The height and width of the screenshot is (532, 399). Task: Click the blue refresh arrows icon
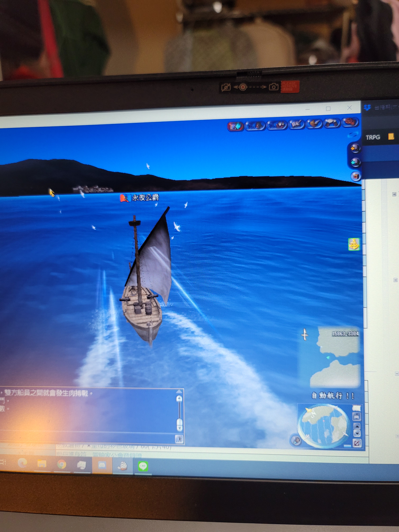[353, 135]
